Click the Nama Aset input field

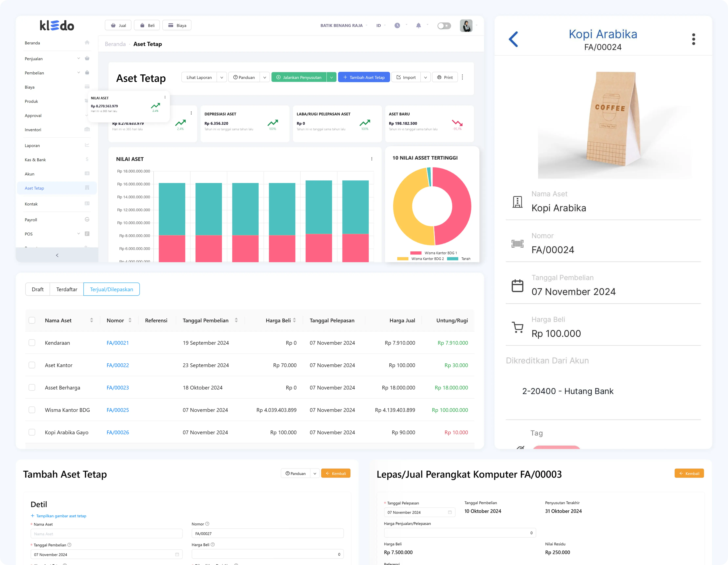tap(106, 534)
